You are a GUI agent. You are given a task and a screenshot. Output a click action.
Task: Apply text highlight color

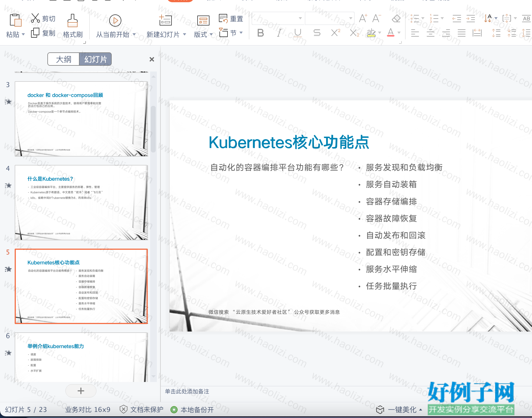point(371,33)
